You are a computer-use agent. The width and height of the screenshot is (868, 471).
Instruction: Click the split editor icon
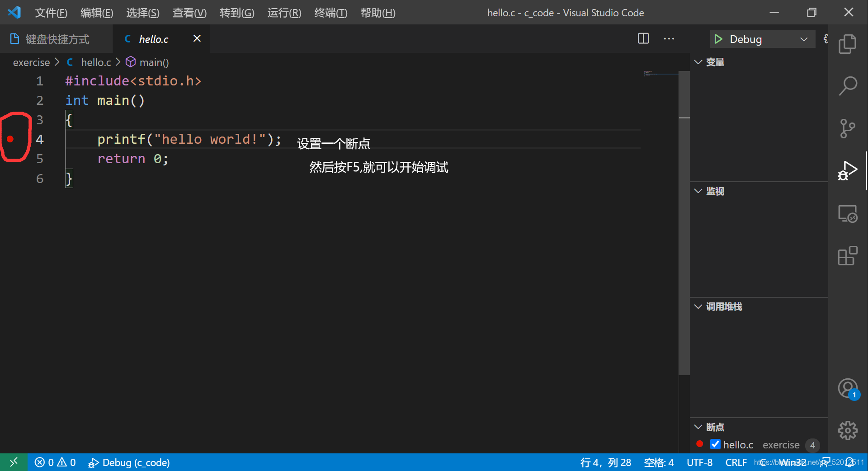click(643, 38)
